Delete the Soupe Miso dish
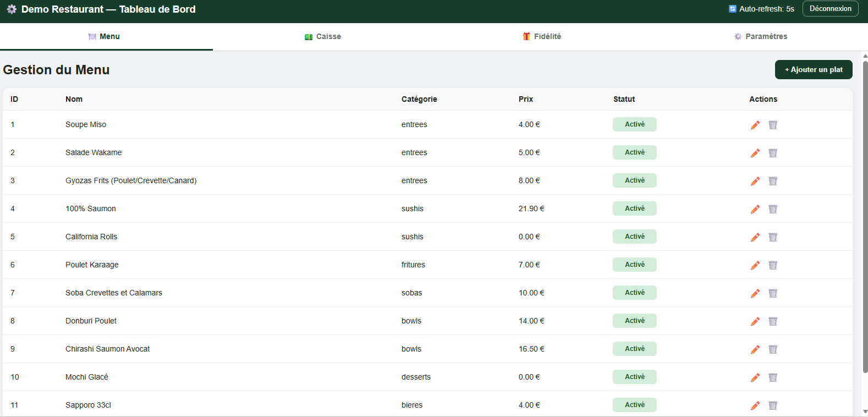The image size is (868, 417). pos(773,125)
